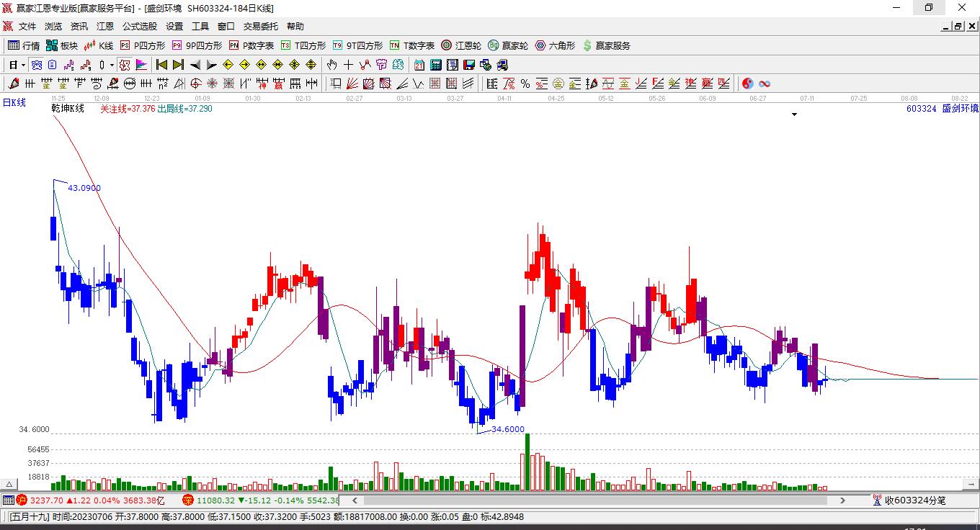Viewport: 980px width, 530px height.
Task: Open the 工具 menu
Action: tap(200, 27)
